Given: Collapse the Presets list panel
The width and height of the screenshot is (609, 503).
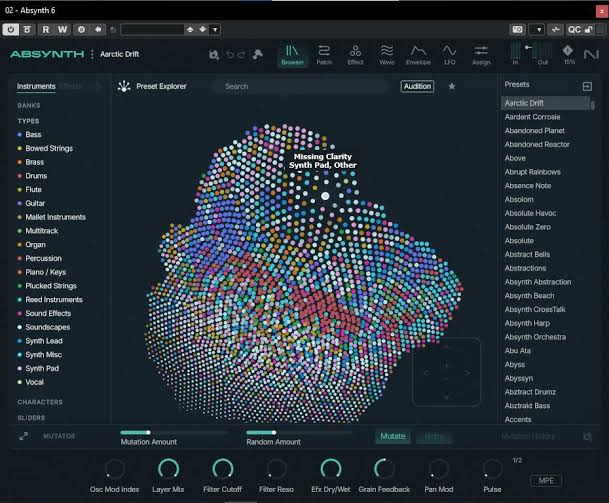Looking at the screenshot, I should [x=587, y=86].
